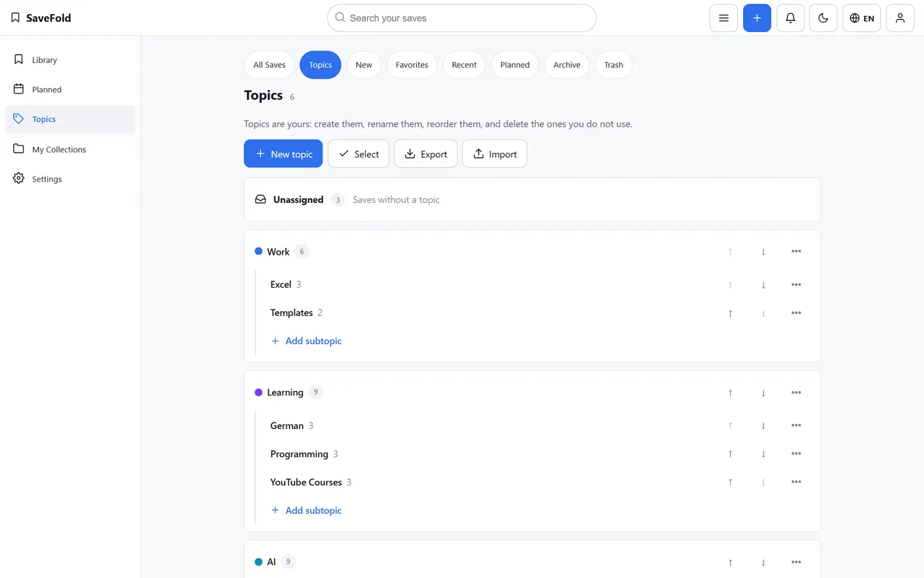This screenshot has height=578, width=924.
Task: Open the Templates subtopic
Action: coord(291,313)
